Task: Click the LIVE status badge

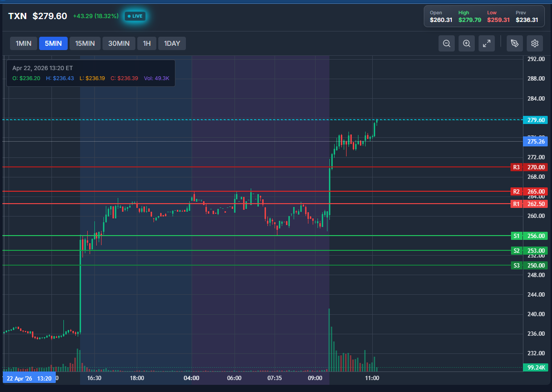Action: (x=135, y=16)
